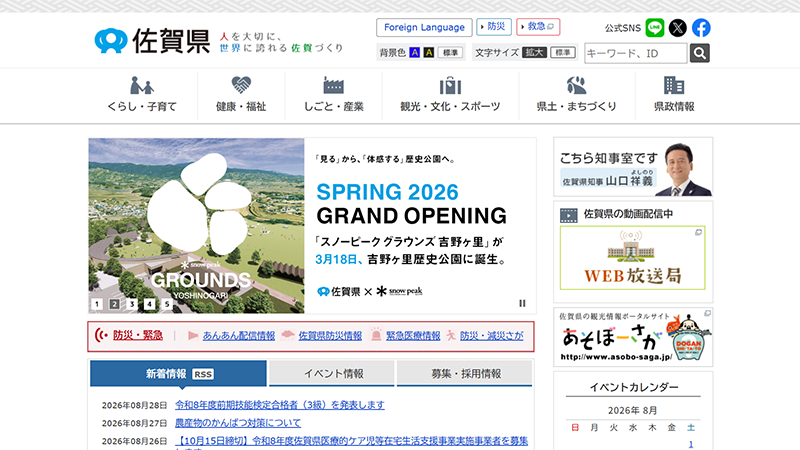Select black background color swatch

tap(429, 53)
